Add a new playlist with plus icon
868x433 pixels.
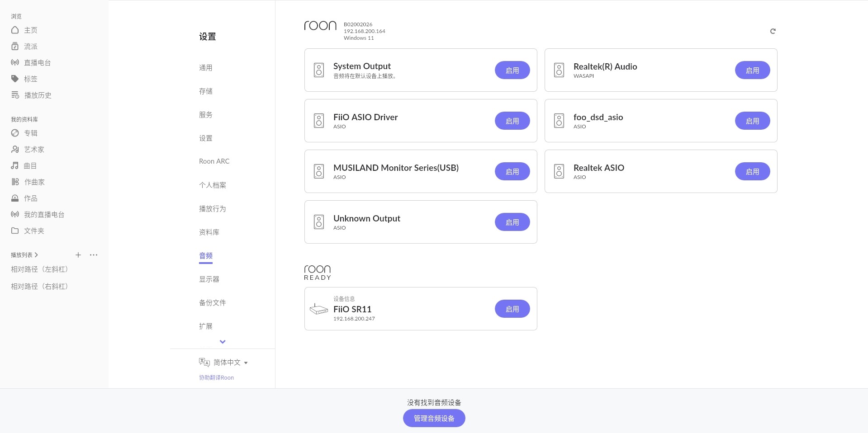[x=78, y=255]
